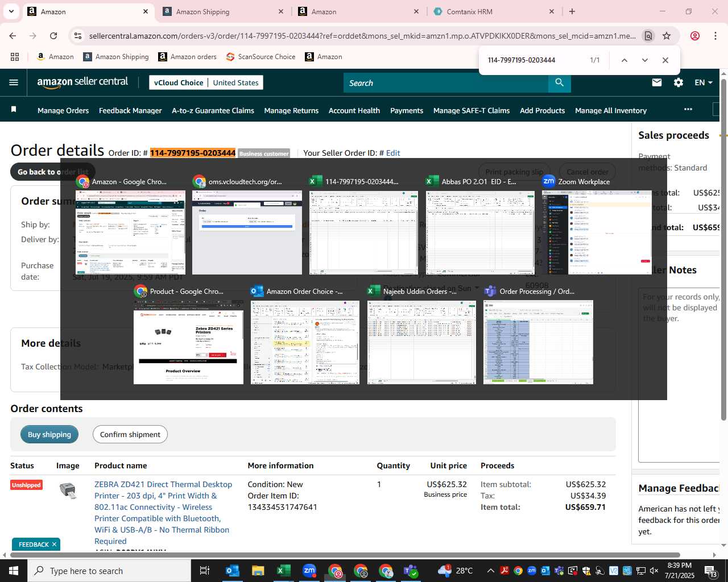
Task: Click the browser reload button
Action: coord(53,36)
